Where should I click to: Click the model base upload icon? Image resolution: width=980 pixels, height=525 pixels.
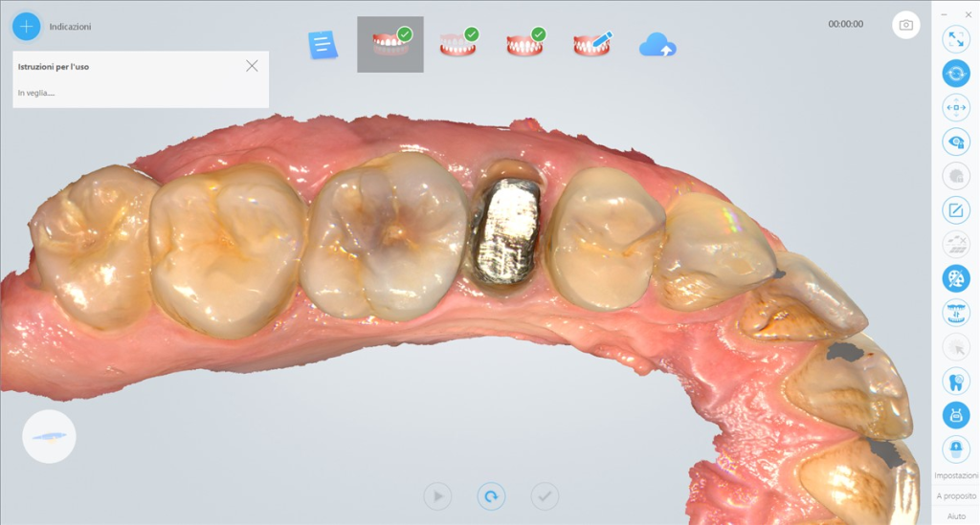point(956,449)
